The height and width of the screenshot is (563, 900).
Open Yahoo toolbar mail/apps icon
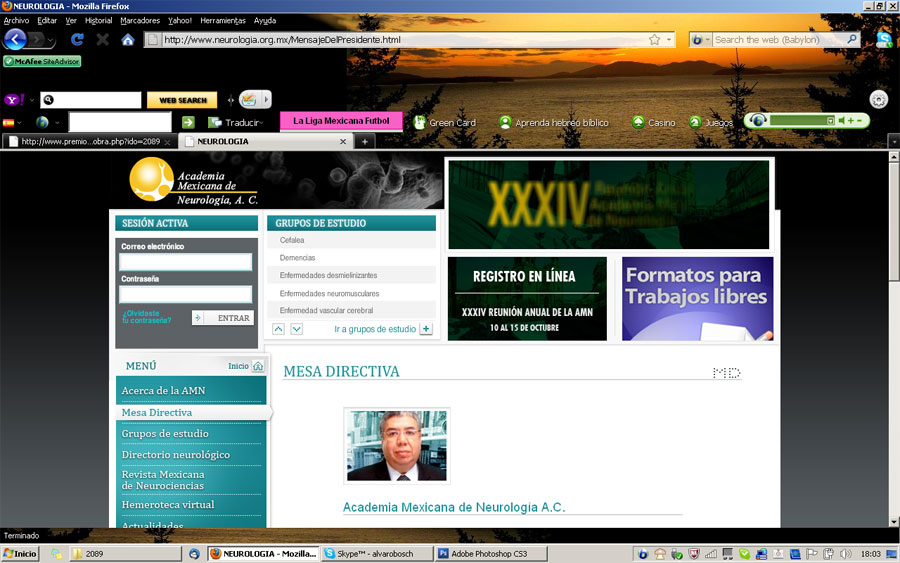pyautogui.click(x=249, y=99)
